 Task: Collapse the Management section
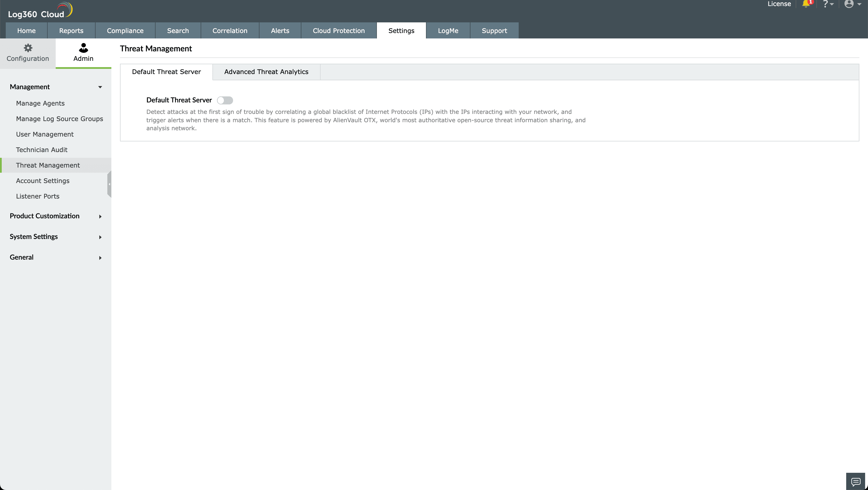pos(100,87)
